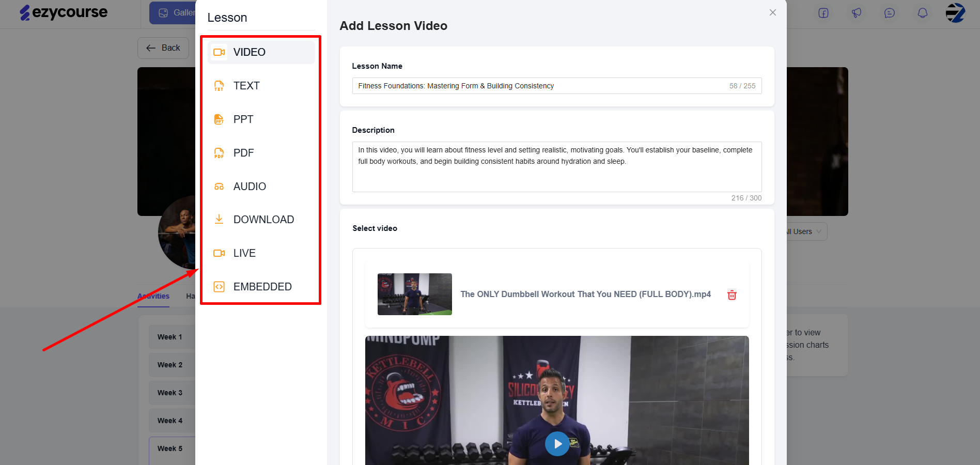The height and width of the screenshot is (465, 980).
Task: Click the TEXT file icon
Action: (219, 86)
